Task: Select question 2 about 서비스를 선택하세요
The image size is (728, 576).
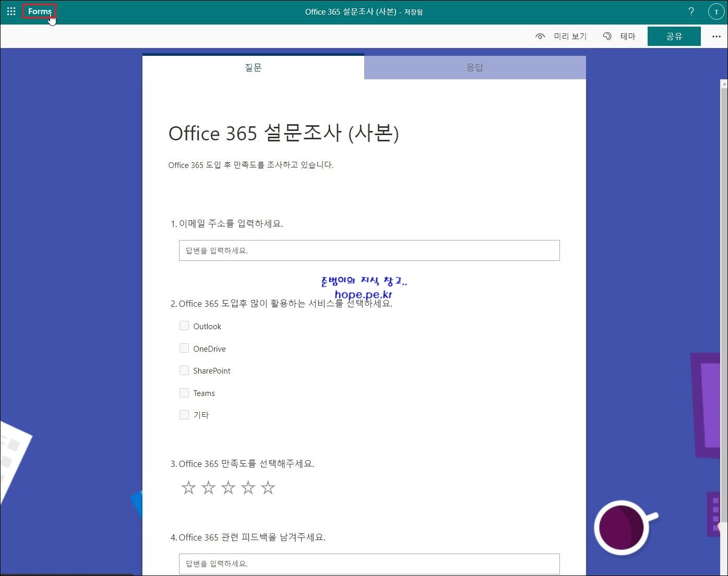Action: pos(281,304)
